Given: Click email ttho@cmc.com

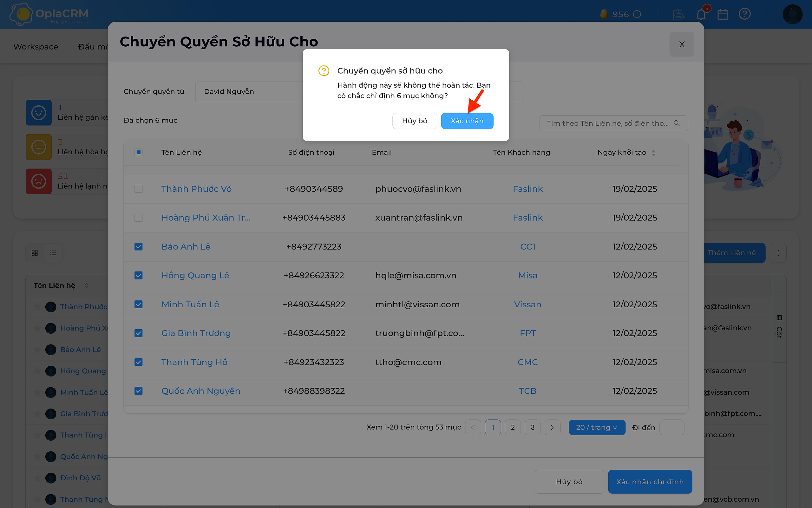Looking at the screenshot, I should (x=408, y=362).
